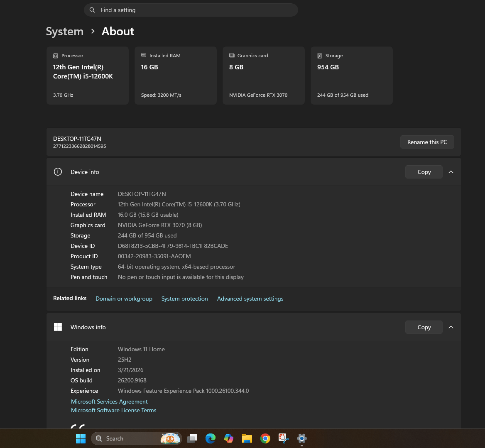Click the About breadcrumb title

point(118,31)
